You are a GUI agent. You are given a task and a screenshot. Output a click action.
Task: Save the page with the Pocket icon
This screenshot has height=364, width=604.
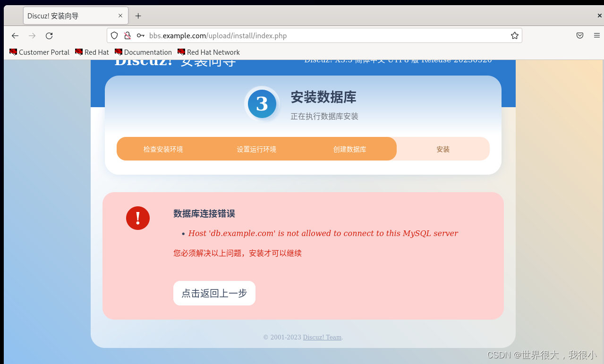click(579, 35)
